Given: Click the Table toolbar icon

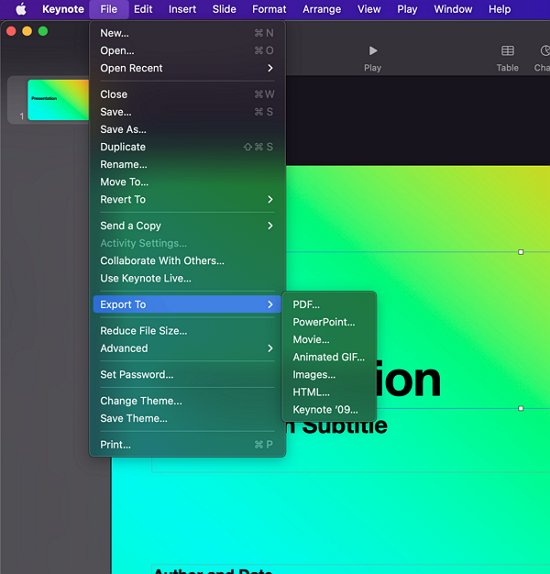Looking at the screenshot, I should point(507,51).
